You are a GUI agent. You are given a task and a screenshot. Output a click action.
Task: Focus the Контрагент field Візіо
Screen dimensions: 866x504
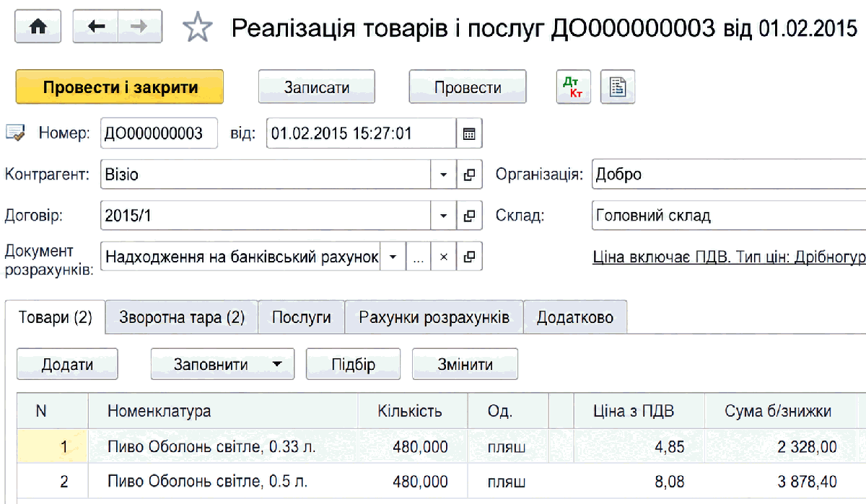coord(266,174)
